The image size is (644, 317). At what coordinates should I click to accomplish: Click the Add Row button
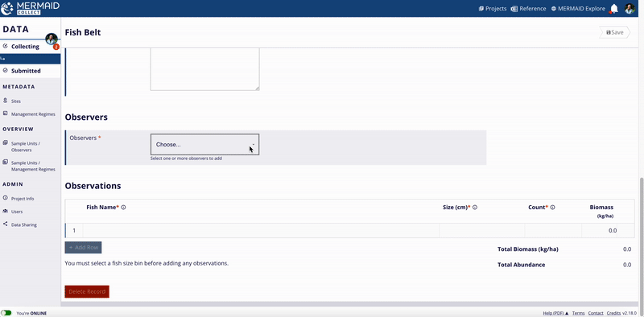(83, 248)
